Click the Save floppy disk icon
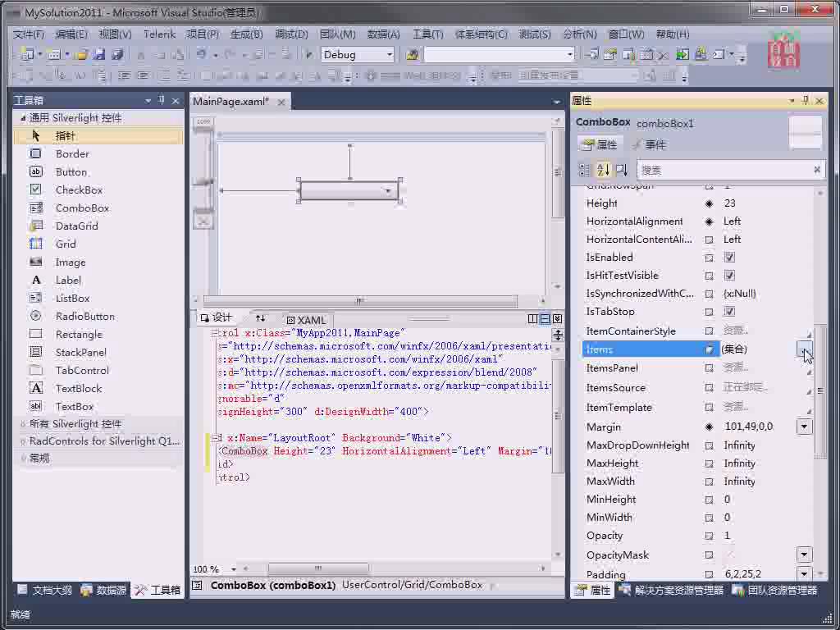 click(x=99, y=55)
